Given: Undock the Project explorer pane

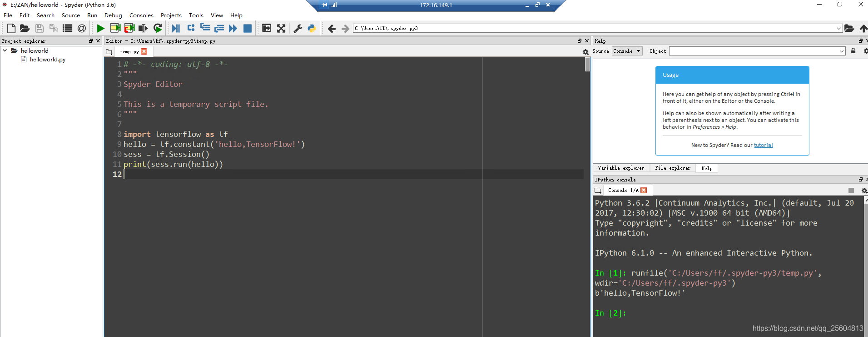Looking at the screenshot, I should (91, 41).
